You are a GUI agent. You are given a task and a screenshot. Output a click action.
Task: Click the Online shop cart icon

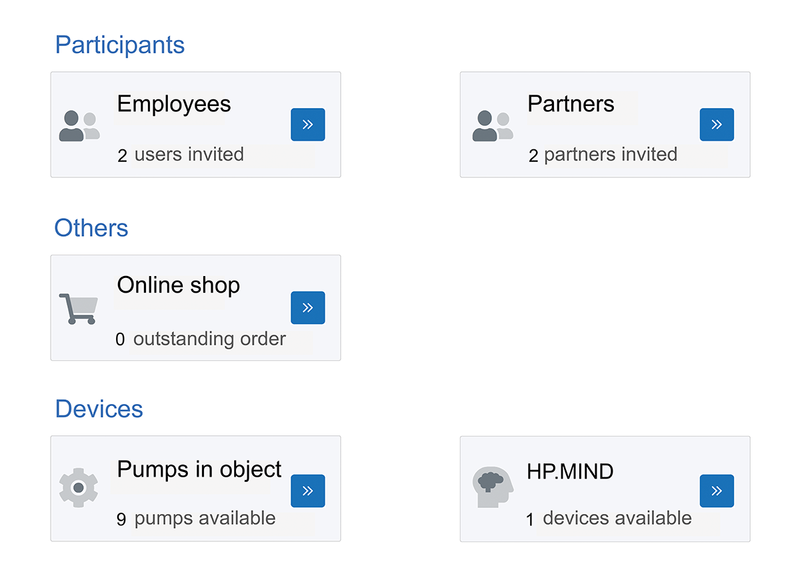[79, 309]
